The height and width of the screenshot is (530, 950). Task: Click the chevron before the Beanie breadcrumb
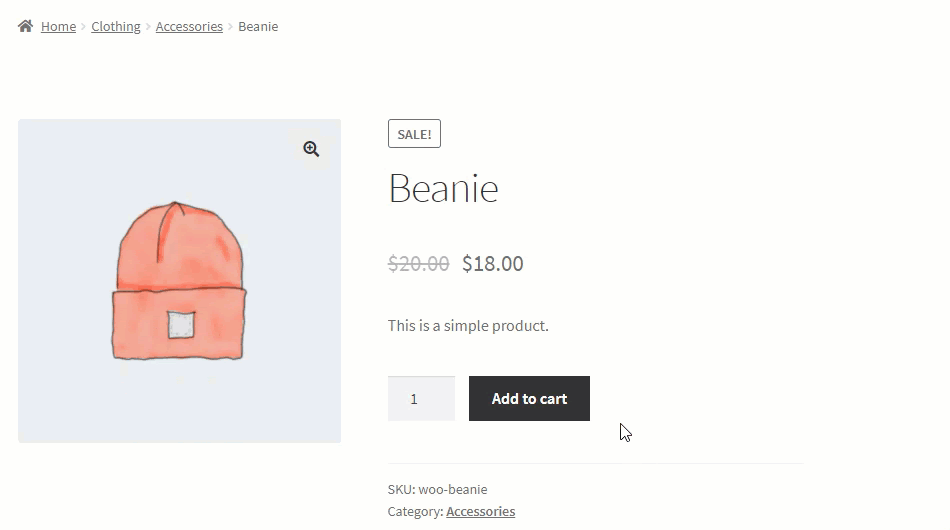(x=230, y=27)
